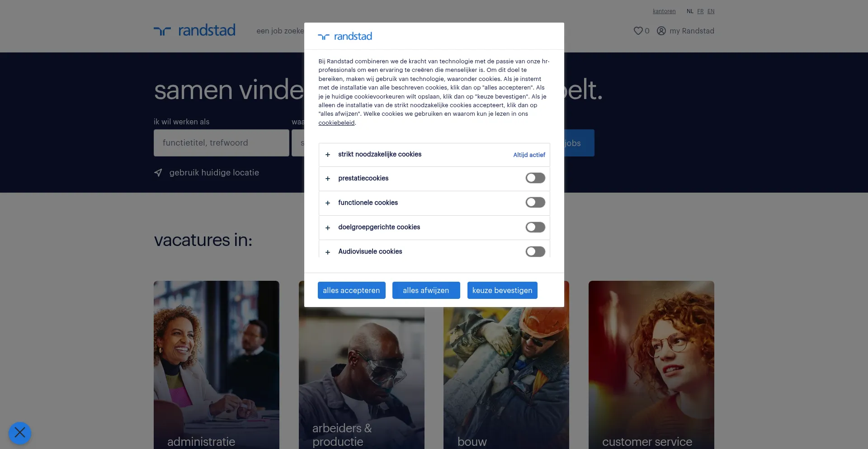Toggle doelgroepgerichte cookies on
The height and width of the screenshot is (449, 868).
point(535,227)
